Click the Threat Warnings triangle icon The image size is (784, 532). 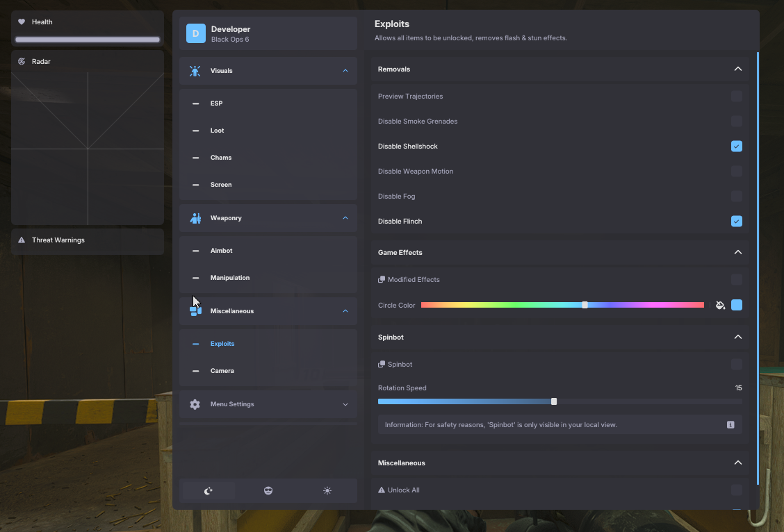[x=22, y=240]
